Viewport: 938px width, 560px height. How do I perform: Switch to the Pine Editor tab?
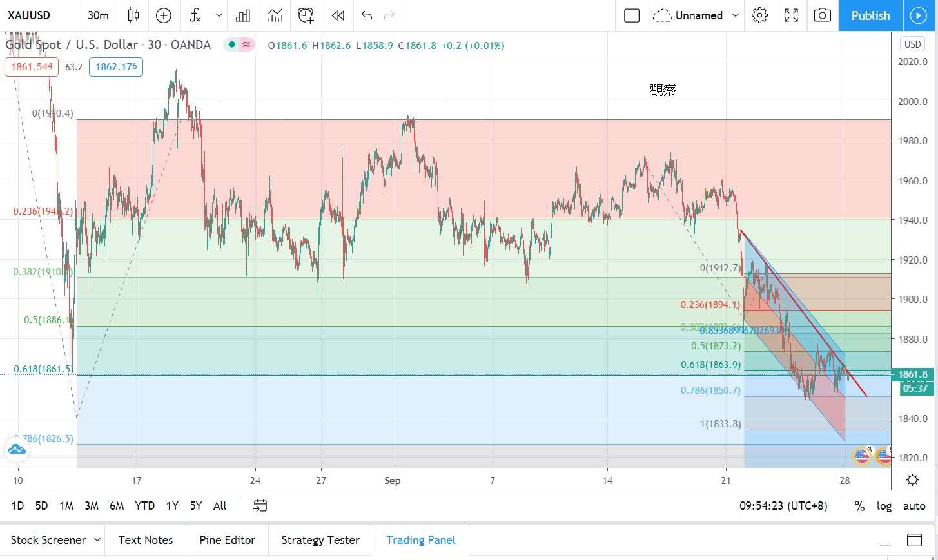coord(227,540)
